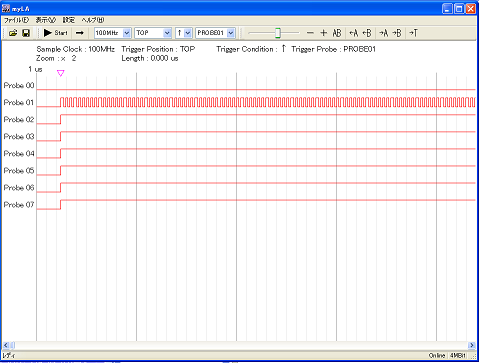
Task: Click the jump-to cursor B icon
Action: [397, 33]
